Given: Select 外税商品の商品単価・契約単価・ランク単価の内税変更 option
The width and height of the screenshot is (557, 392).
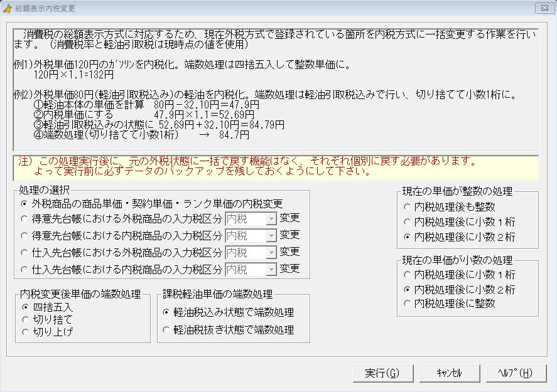Looking at the screenshot, I should click(x=24, y=204).
